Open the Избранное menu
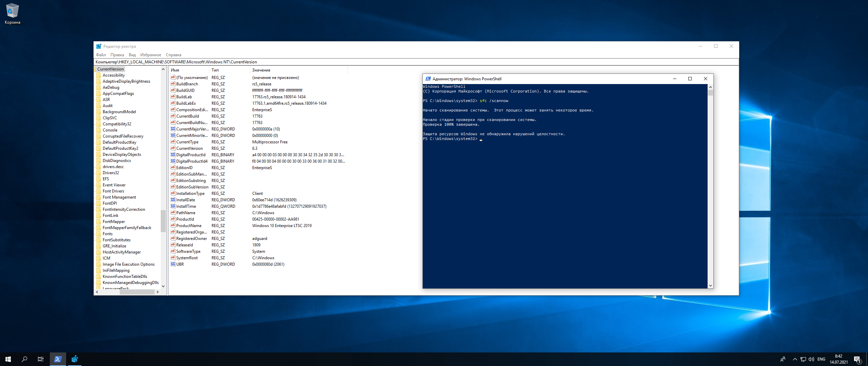868x366 pixels. (x=151, y=55)
